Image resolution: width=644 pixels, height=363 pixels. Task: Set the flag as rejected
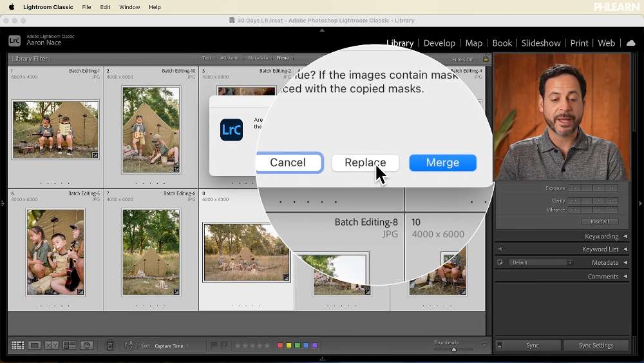coord(224,346)
